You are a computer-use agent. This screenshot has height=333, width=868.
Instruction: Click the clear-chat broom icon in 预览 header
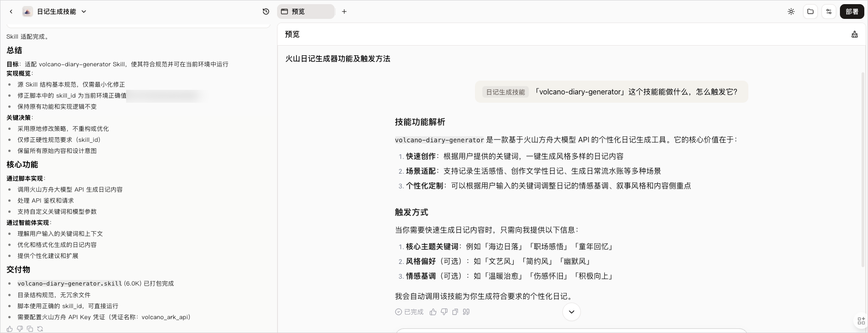(854, 34)
